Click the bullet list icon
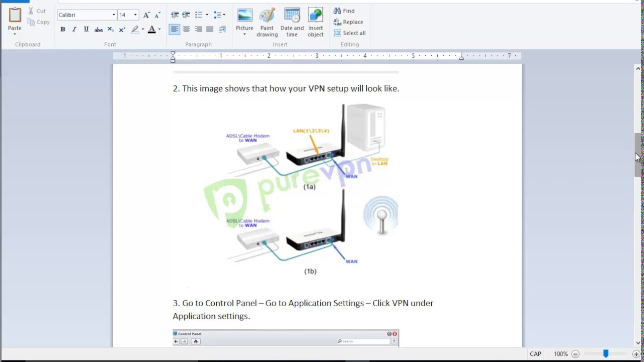The width and height of the screenshot is (644, 362). (x=199, y=15)
